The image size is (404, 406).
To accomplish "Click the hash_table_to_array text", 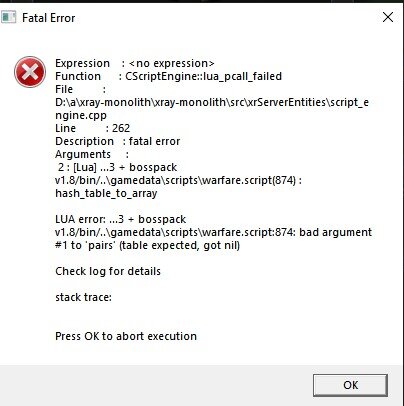I will coord(106,193).
